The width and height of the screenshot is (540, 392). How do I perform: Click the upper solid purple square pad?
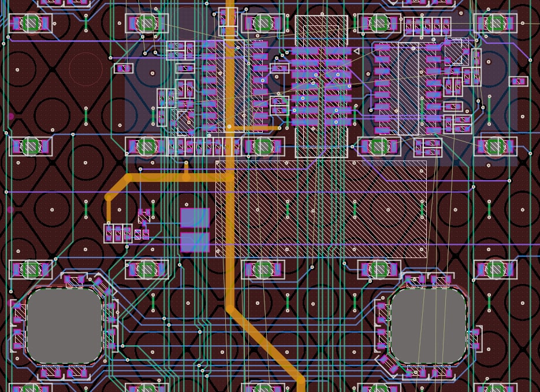tap(195, 218)
